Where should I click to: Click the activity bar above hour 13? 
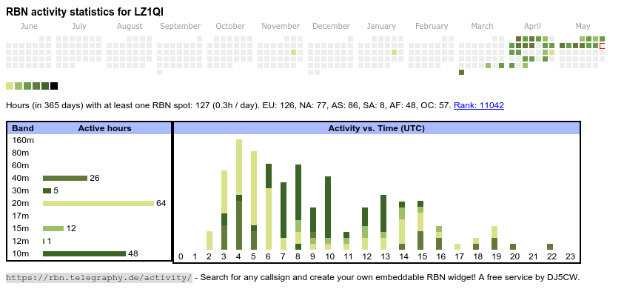point(383,222)
